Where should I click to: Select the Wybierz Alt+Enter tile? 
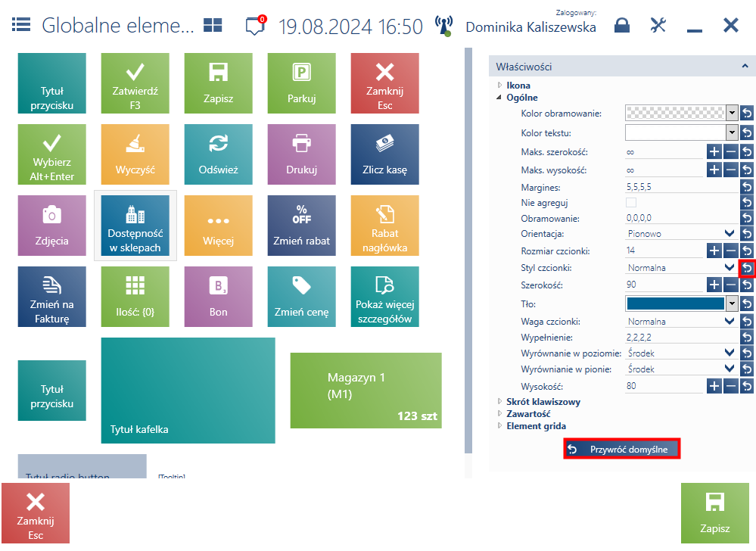coord(52,154)
